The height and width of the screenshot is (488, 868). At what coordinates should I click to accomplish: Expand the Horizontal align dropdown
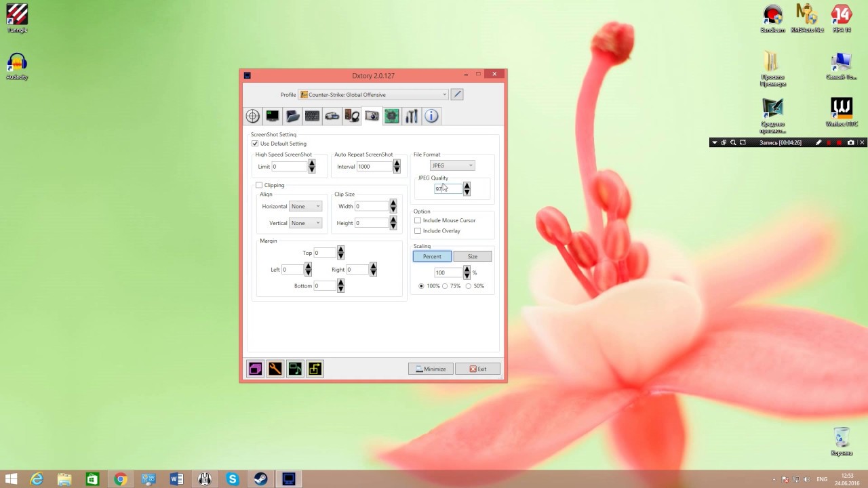click(x=305, y=206)
